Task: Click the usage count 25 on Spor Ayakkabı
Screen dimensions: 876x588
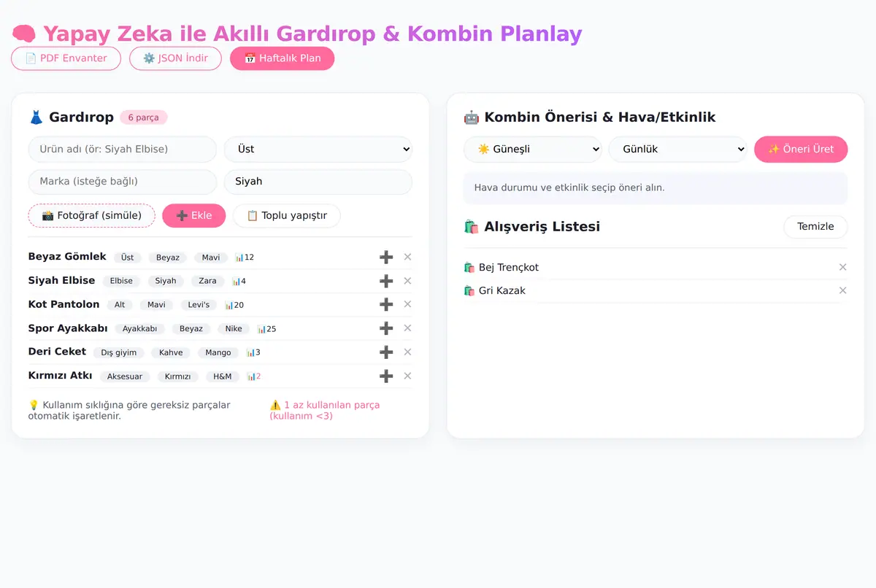Action: tap(266, 329)
